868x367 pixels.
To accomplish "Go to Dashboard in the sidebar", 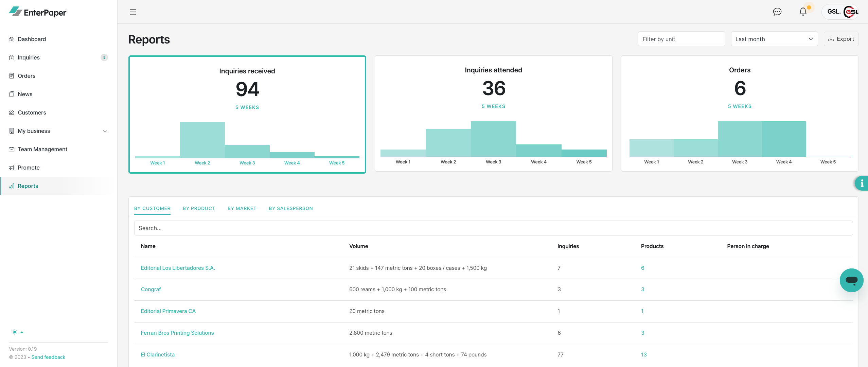I will click(x=32, y=39).
